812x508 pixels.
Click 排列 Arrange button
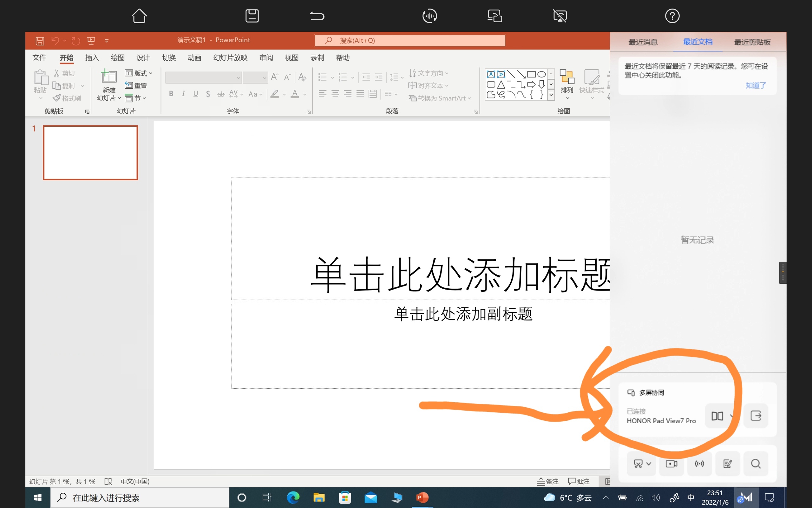pyautogui.click(x=567, y=84)
